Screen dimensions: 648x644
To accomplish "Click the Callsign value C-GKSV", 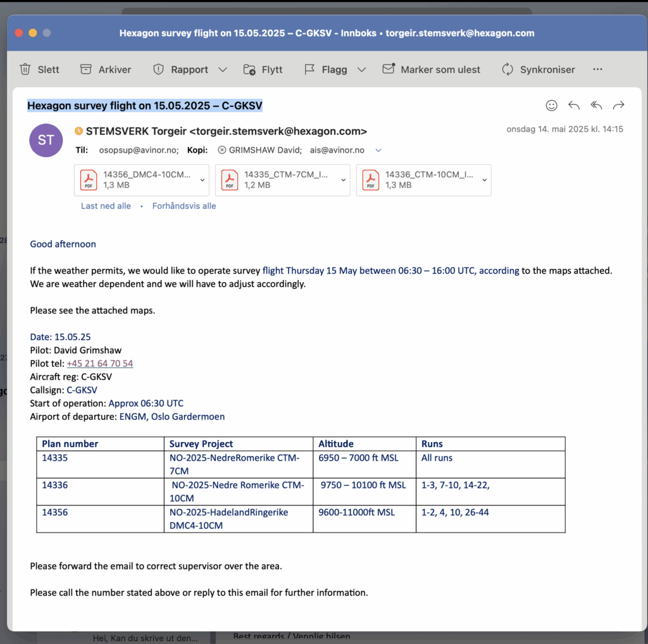I will (82, 390).
